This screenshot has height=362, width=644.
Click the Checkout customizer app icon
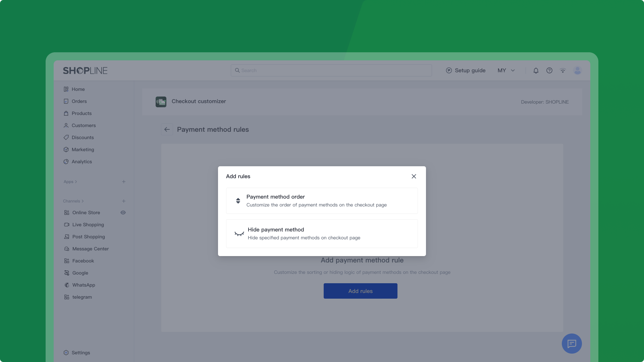click(161, 102)
